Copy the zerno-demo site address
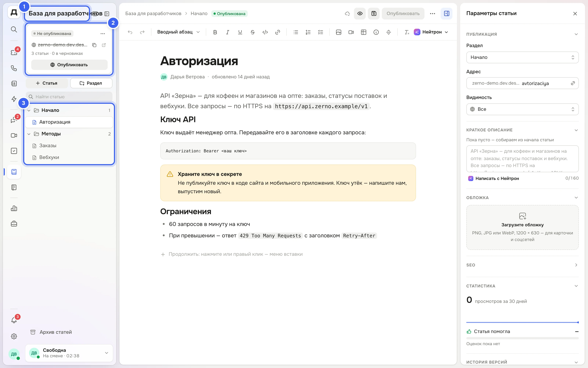The height and width of the screenshot is (368, 588). pos(94,45)
